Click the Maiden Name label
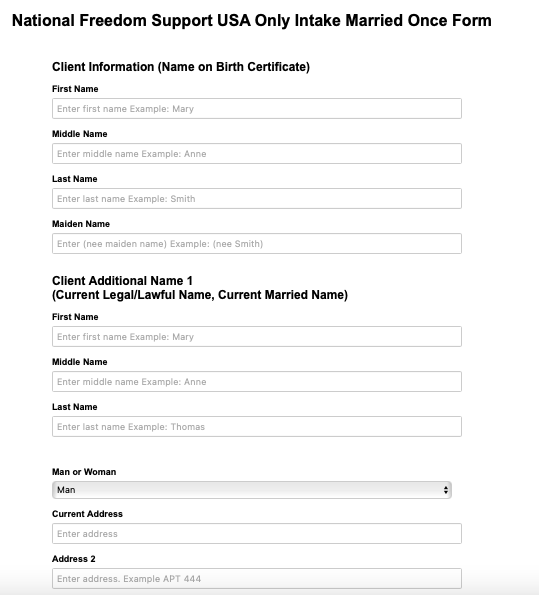Viewport: 539px width, 595px height. (x=81, y=224)
